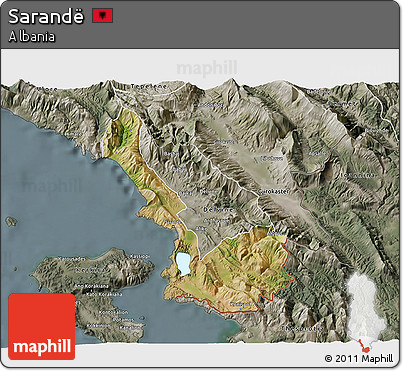Click the Sarandë title text
This screenshot has width=403, height=371.
click(x=46, y=17)
